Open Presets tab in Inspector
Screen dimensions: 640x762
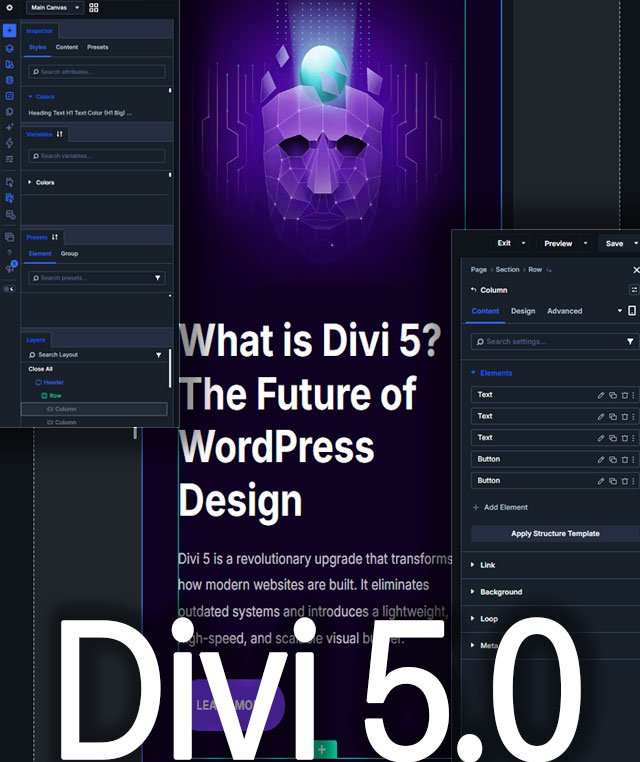pos(98,47)
